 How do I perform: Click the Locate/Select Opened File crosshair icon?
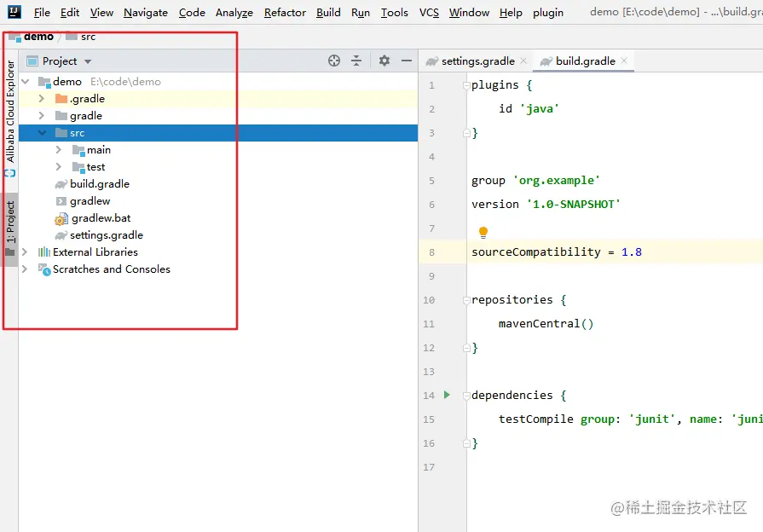pyautogui.click(x=334, y=61)
